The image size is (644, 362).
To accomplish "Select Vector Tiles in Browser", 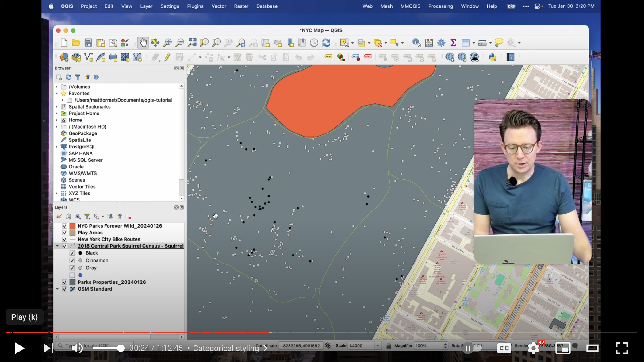I will [82, 187].
